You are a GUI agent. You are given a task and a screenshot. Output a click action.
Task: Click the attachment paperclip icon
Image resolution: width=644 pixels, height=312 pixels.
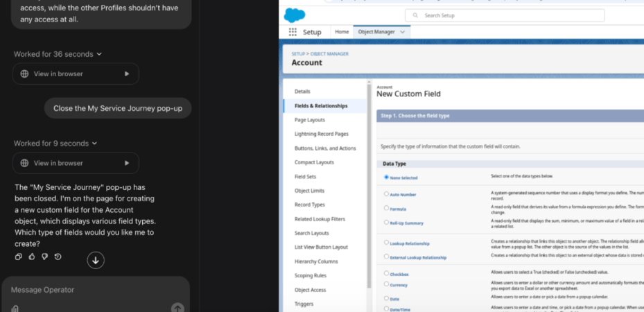tap(15, 308)
